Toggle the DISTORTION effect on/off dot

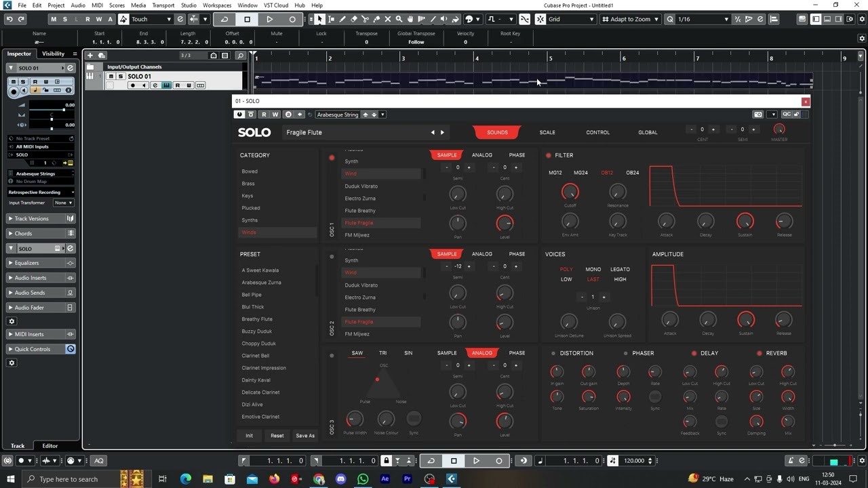click(x=553, y=353)
